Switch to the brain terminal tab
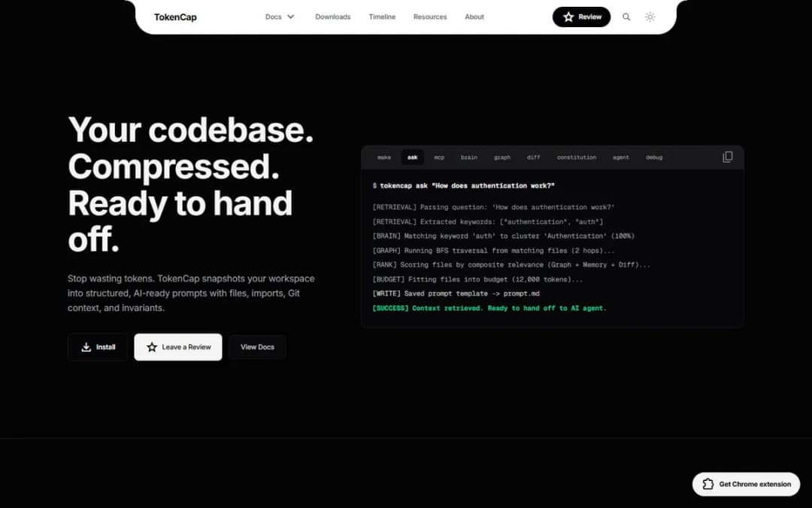 click(x=469, y=157)
